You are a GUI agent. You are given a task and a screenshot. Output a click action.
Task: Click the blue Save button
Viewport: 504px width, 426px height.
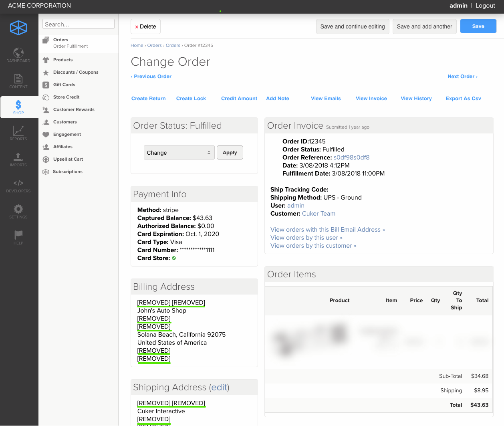point(478,26)
